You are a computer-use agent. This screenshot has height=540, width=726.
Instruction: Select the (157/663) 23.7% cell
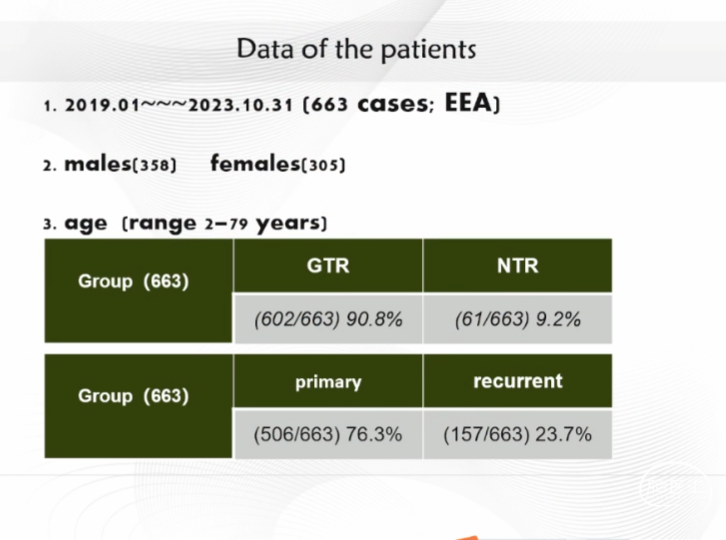point(518,434)
